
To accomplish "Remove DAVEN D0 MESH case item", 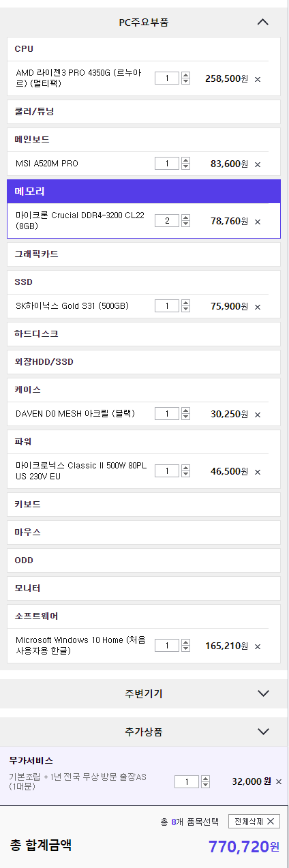I will point(258,415).
